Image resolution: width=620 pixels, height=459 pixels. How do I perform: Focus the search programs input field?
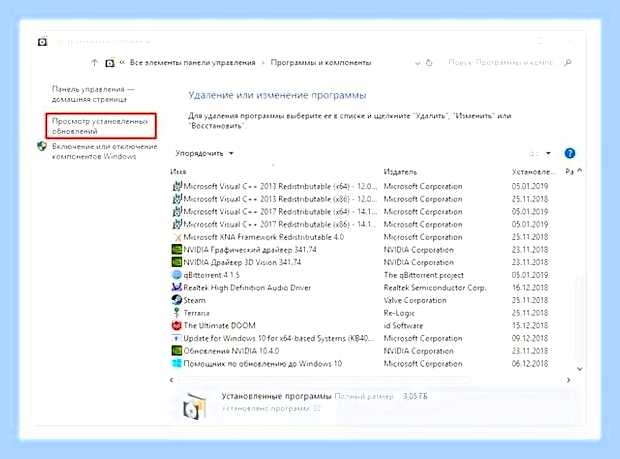[500, 62]
